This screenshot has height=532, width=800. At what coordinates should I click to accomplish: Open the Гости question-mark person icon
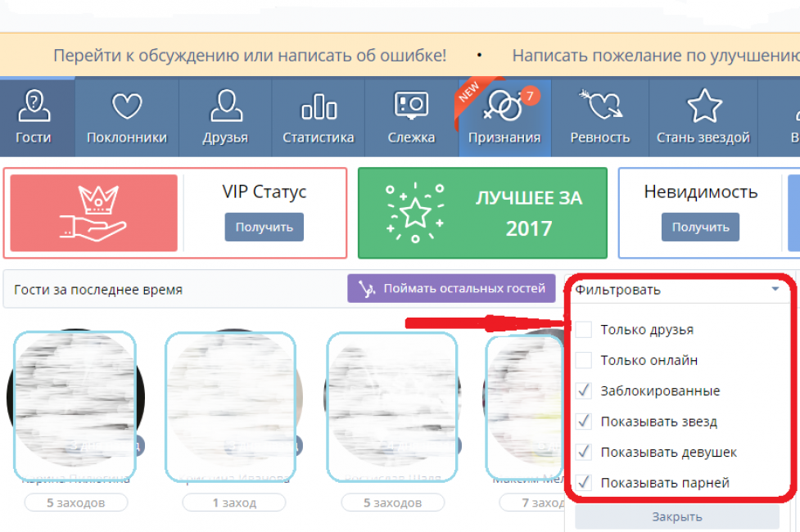tap(34, 106)
